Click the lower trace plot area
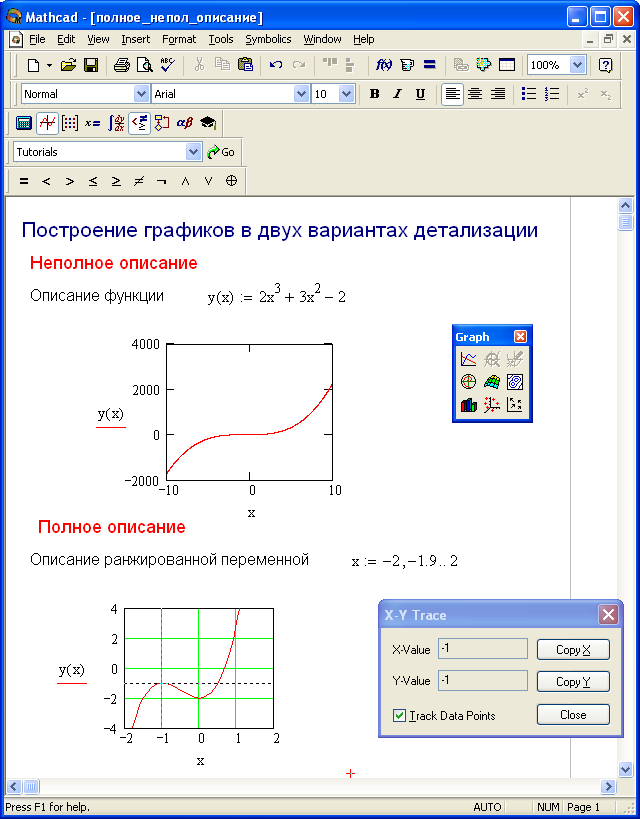The width and height of the screenshot is (640, 819). click(x=199, y=669)
